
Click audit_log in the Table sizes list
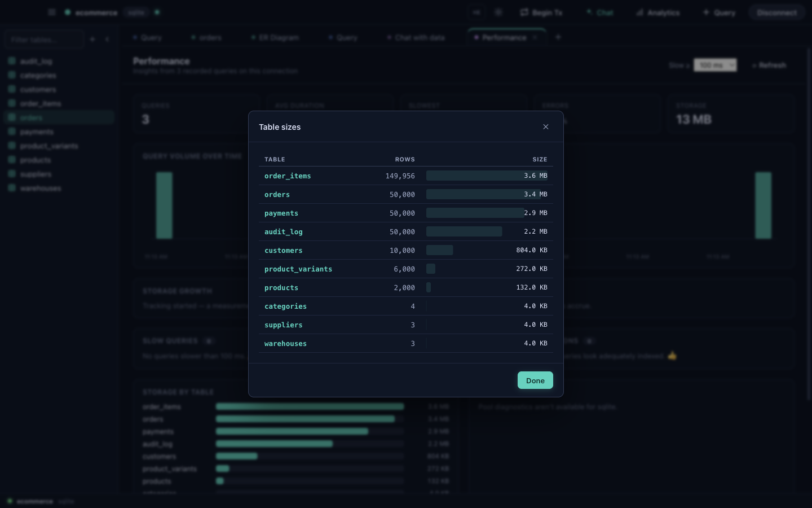[284, 232]
